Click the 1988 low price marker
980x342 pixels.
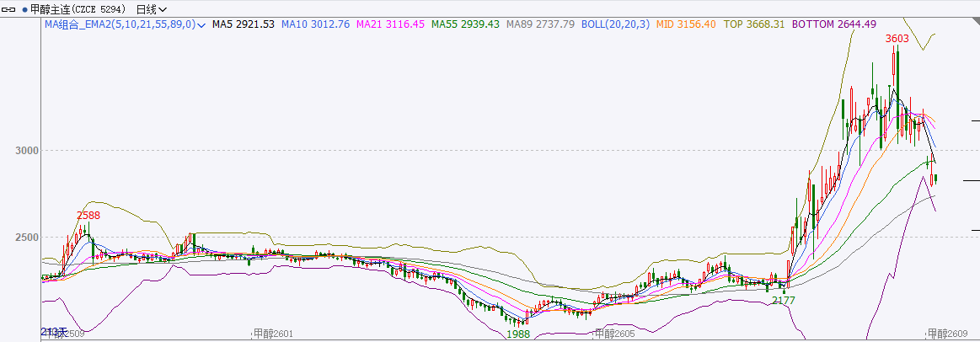click(x=518, y=334)
